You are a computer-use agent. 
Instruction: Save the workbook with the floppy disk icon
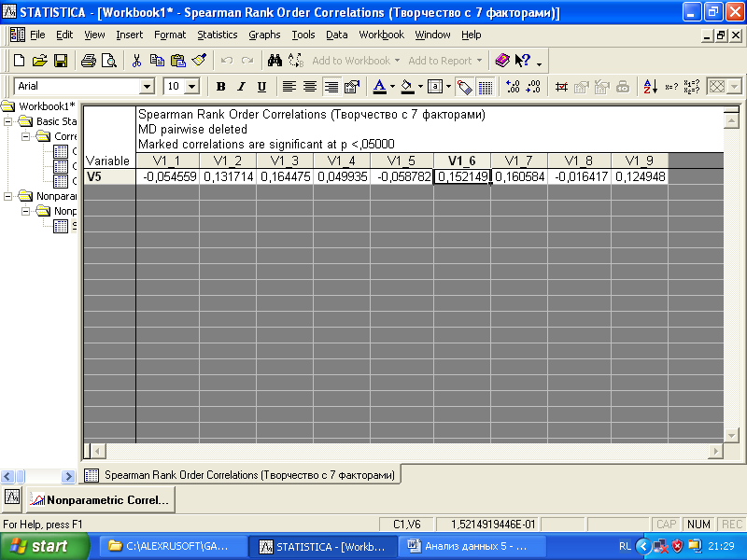[61, 61]
